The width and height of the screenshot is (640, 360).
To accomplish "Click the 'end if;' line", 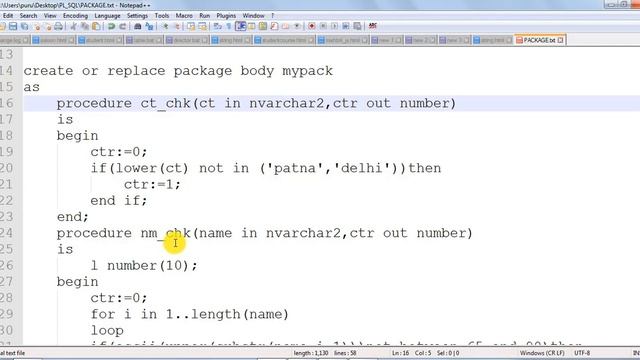I will click(118, 201).
